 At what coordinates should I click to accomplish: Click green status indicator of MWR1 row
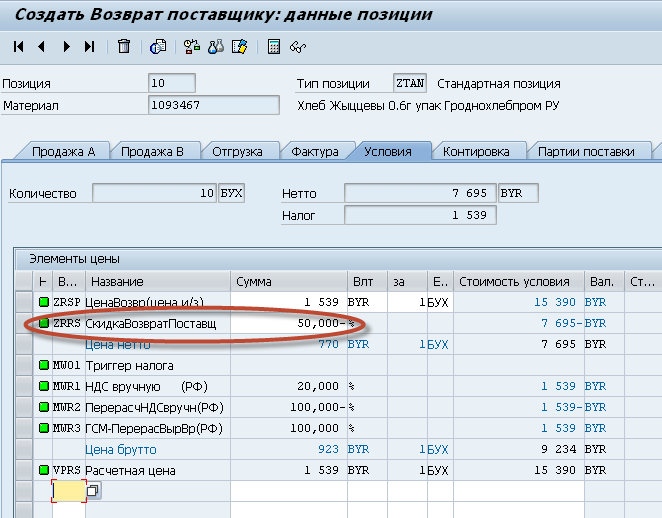pyautogui.click(x=43, y=386)
